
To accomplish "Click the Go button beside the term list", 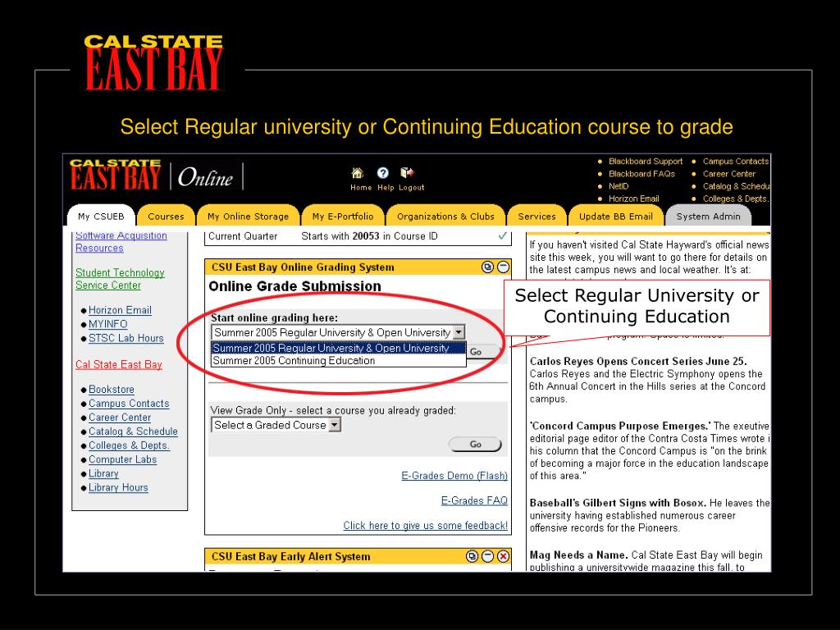I will 484,352.
